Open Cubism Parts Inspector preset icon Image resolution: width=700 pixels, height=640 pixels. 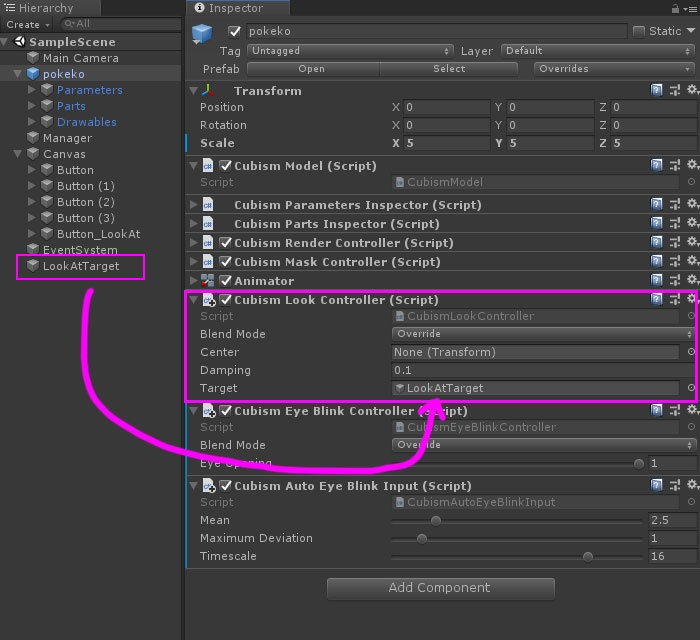coord(675,223)
